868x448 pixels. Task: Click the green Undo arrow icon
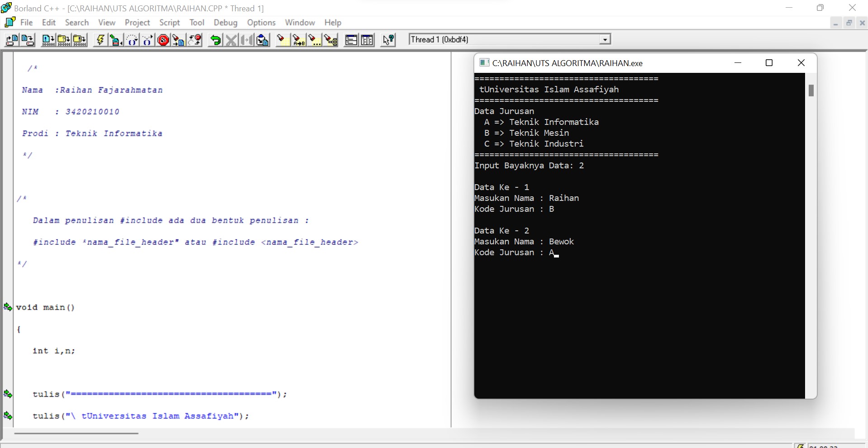point(215,40)
